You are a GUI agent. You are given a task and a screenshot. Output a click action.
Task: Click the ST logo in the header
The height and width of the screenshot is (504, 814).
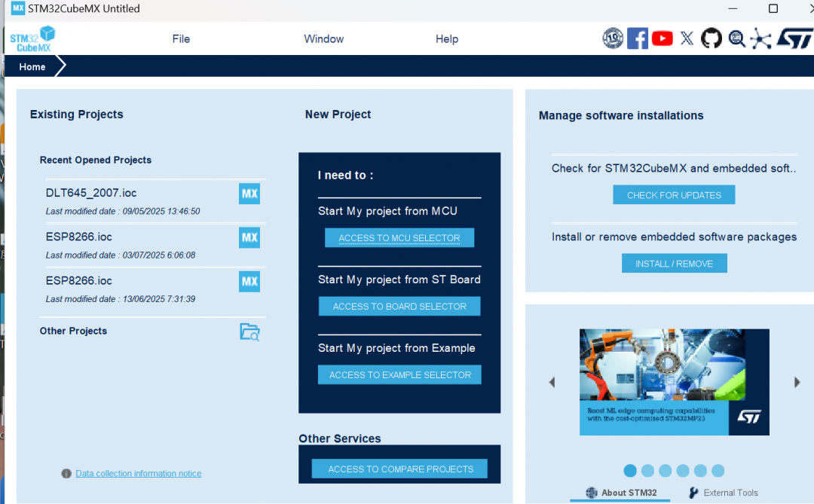794,38
